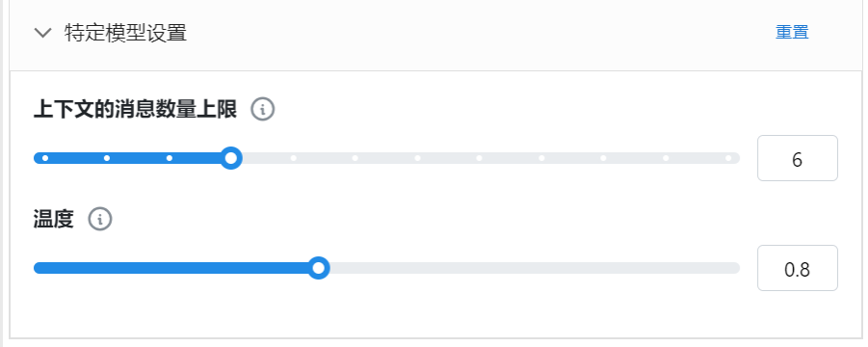This screenshot has width=868, height=347.
Task: Open info icon beside 上下文的消息数量上限
Action: 263,110
